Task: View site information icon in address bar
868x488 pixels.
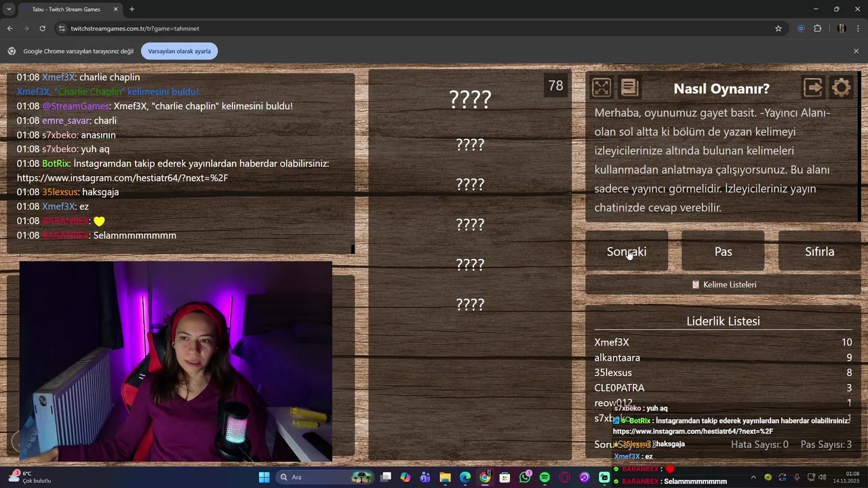Action: [62, 28]
